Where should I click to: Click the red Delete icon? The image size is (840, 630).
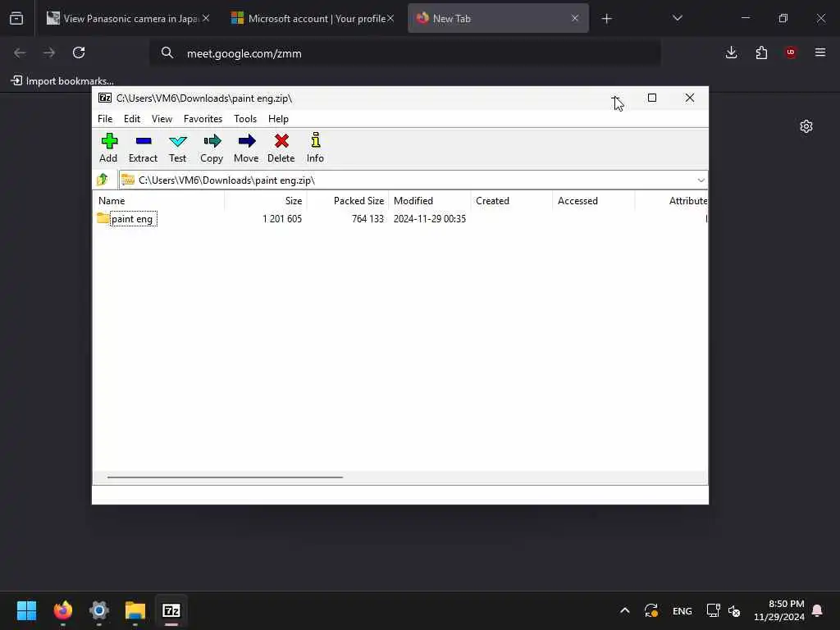281,148
